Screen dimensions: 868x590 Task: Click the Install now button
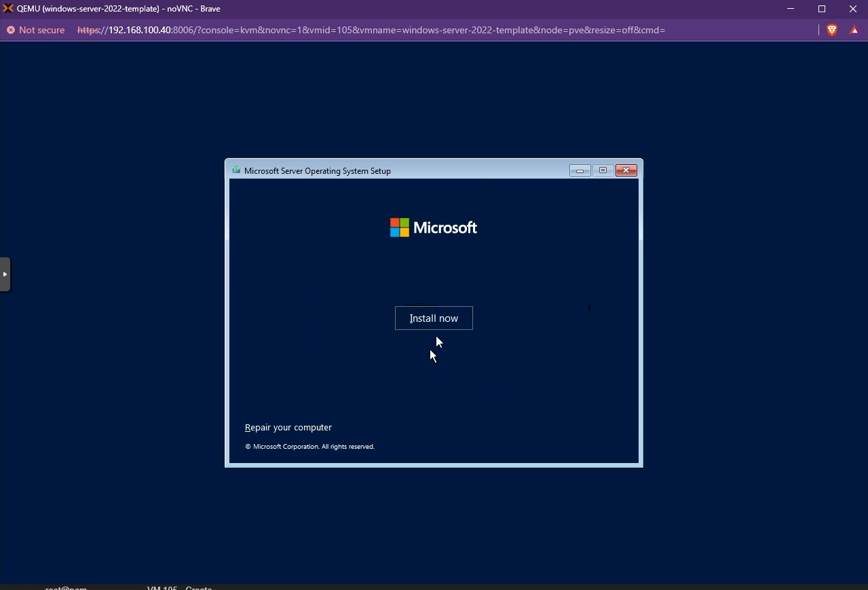point(434,318)
